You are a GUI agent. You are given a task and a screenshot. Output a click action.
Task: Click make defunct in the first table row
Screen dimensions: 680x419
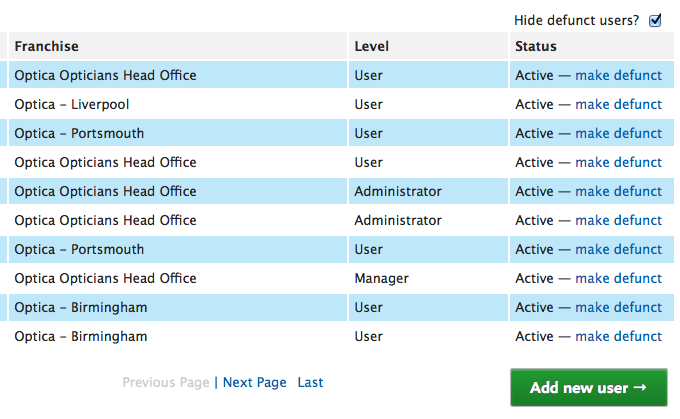(x=618, y=75)
